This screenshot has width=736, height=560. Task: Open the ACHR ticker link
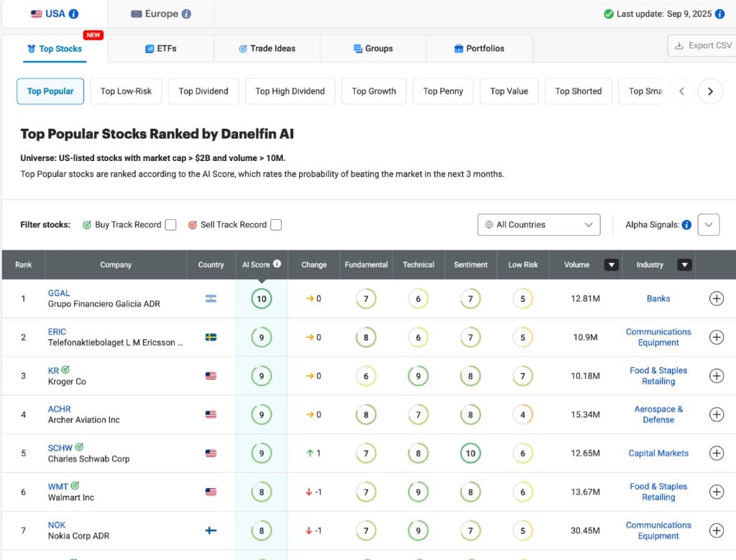coord(59,409)
